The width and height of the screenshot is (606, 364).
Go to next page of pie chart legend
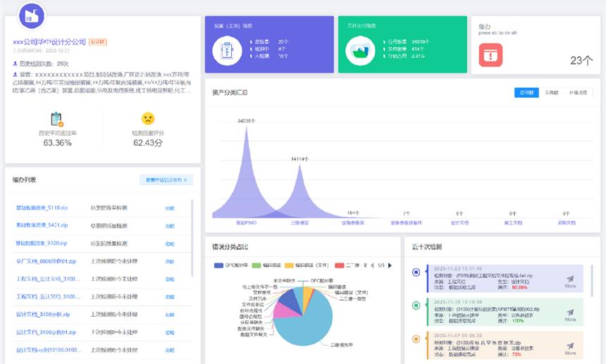(x=390, y=265)
